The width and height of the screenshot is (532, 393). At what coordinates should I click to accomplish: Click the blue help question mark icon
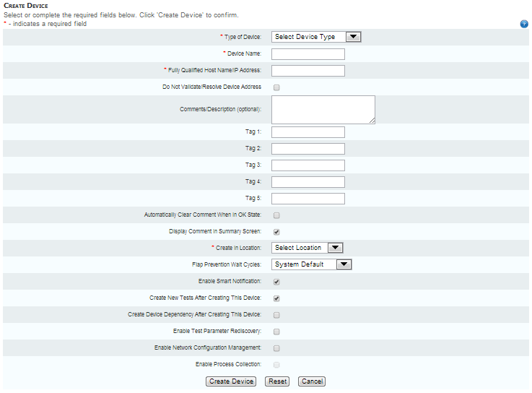(x=524, y=24)
